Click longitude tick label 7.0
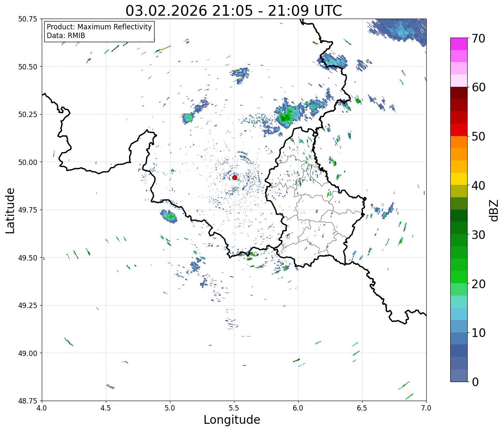 [426, 408]
